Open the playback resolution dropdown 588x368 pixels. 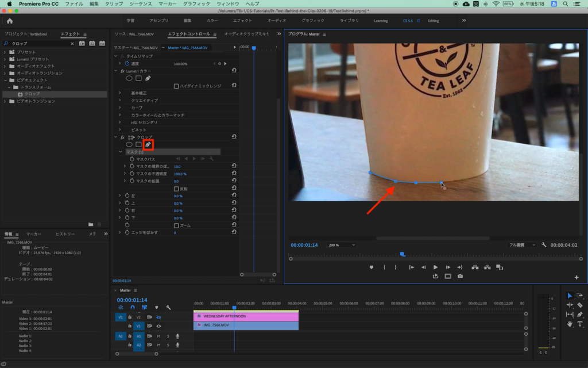pyautogui.click(x=522, y=245)
